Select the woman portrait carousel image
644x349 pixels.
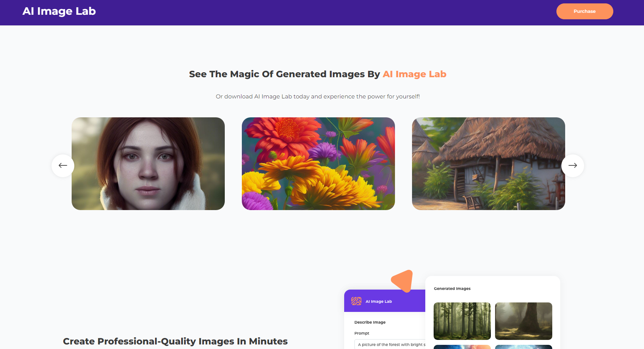pos(148,164)
